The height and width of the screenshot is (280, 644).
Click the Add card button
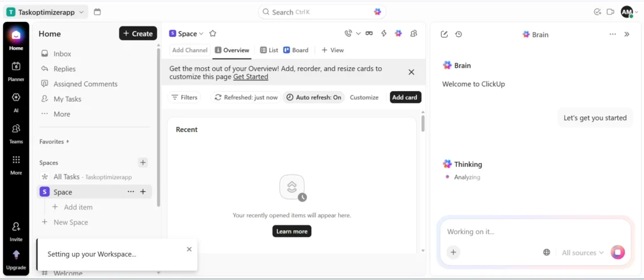404,97
